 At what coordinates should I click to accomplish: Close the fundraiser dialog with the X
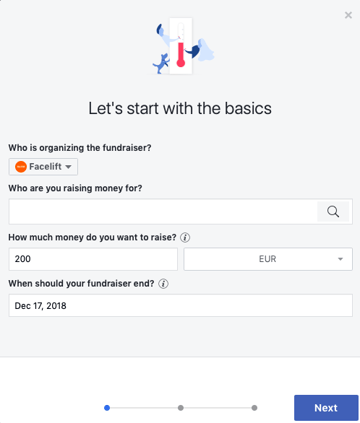coord(348,15)
